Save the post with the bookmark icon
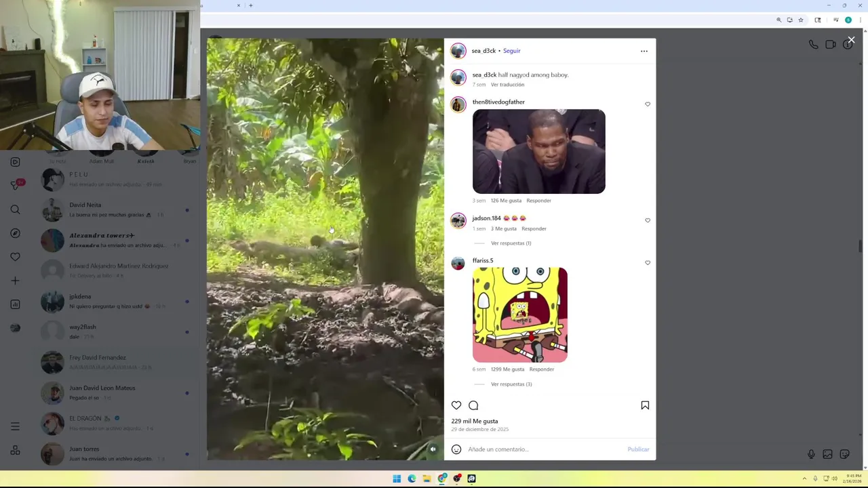The height and width of the screenshot is (488, 868). coord(645,405)
